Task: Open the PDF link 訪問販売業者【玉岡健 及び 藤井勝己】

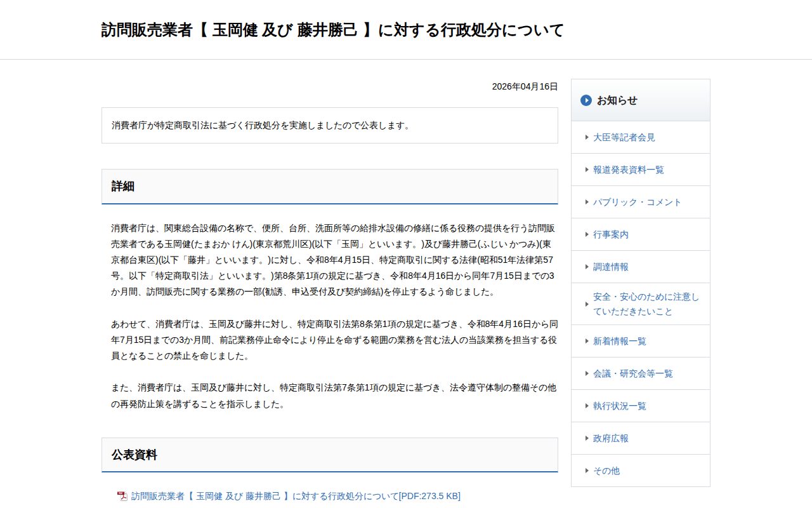Action: click(296, 496)
